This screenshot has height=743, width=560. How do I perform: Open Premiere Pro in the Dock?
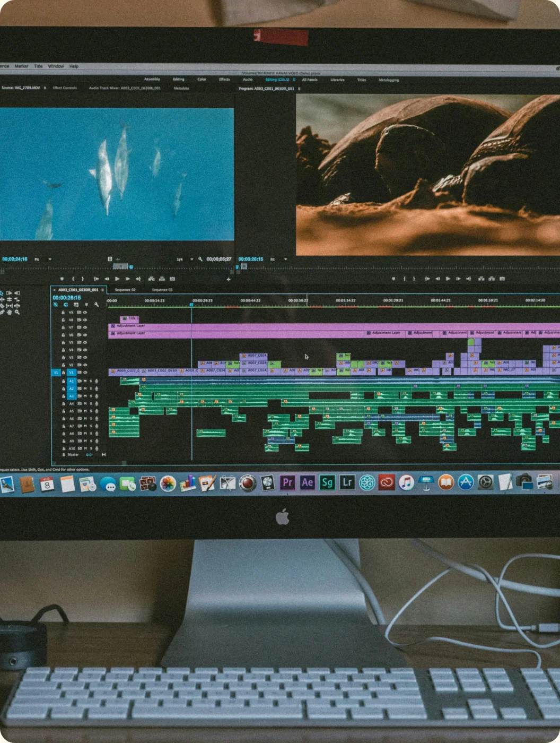point(287,482)
